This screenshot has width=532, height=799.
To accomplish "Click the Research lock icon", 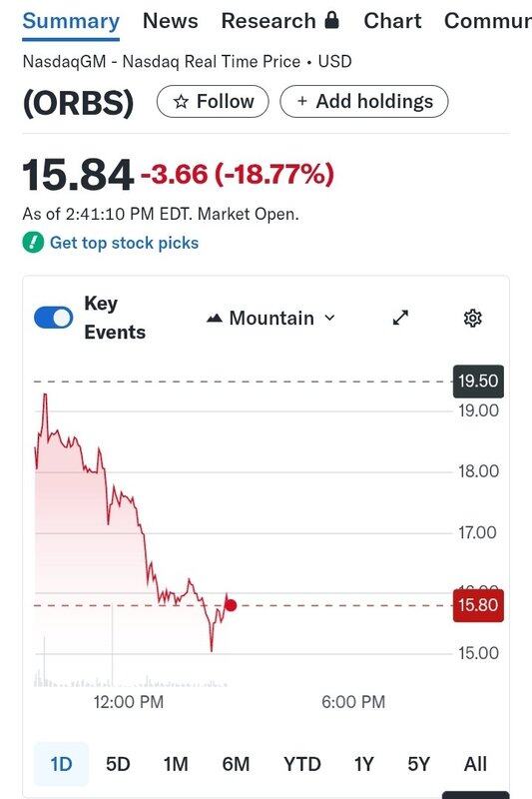I will coord(331,20).
